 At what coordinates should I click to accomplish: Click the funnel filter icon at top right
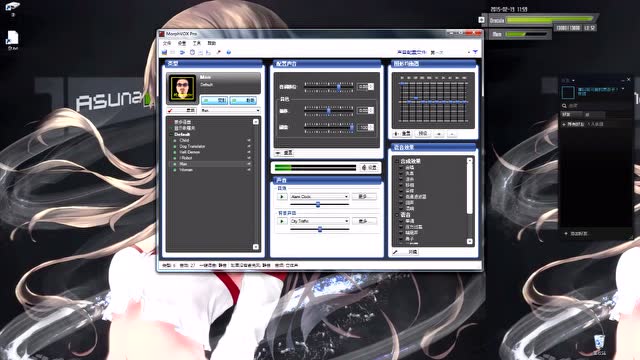click(x=475, y=52)
